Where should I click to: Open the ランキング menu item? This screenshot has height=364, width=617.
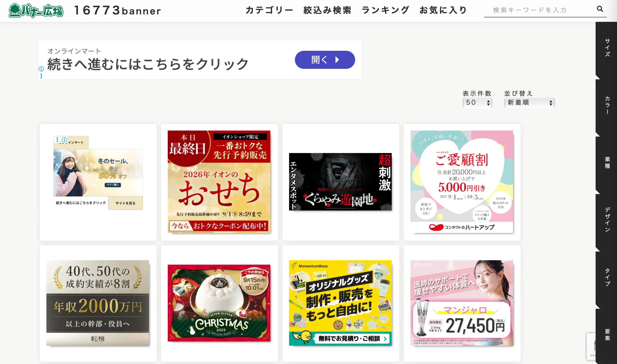pyautogui.click(x=385, y=10)
